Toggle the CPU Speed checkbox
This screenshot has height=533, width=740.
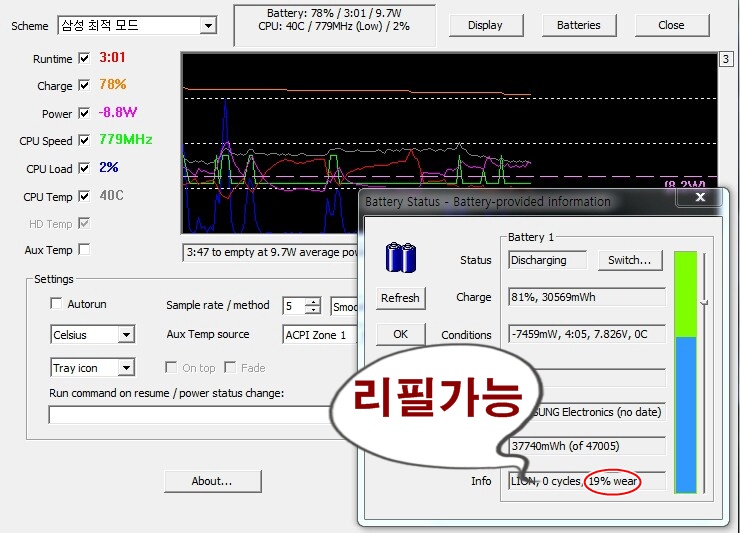point(84,140)
